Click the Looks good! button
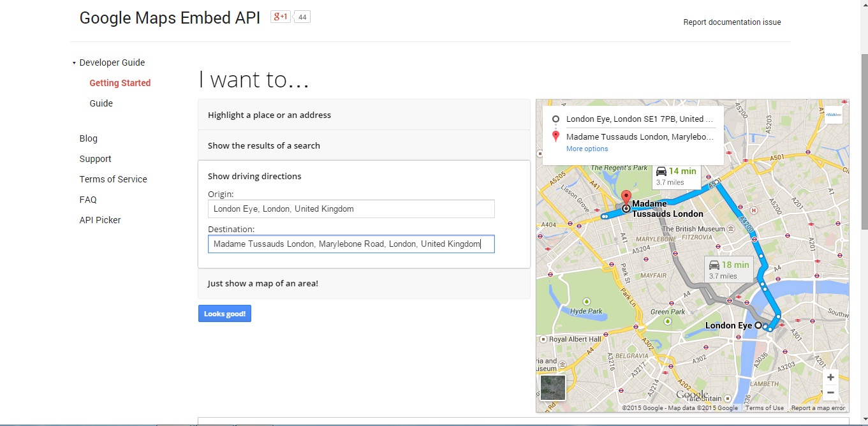This screenshot has width=868, height=426. pos(224,314)
